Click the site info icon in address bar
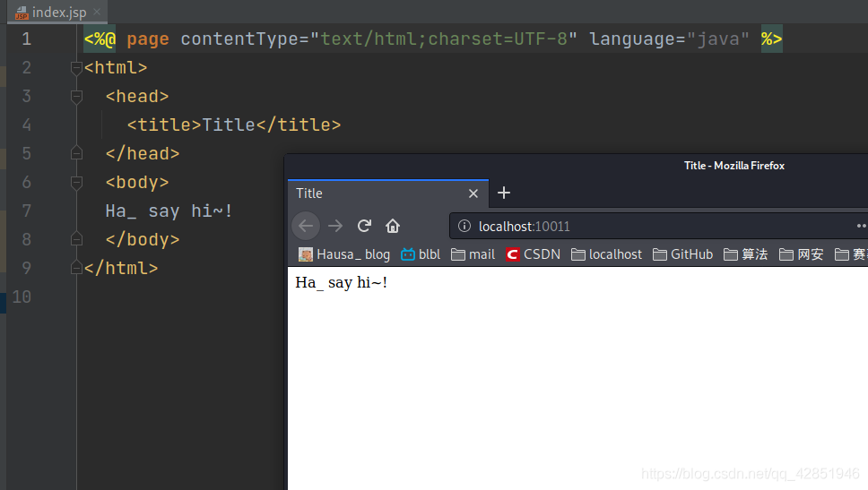868x490 pixels. coord(464,227)
